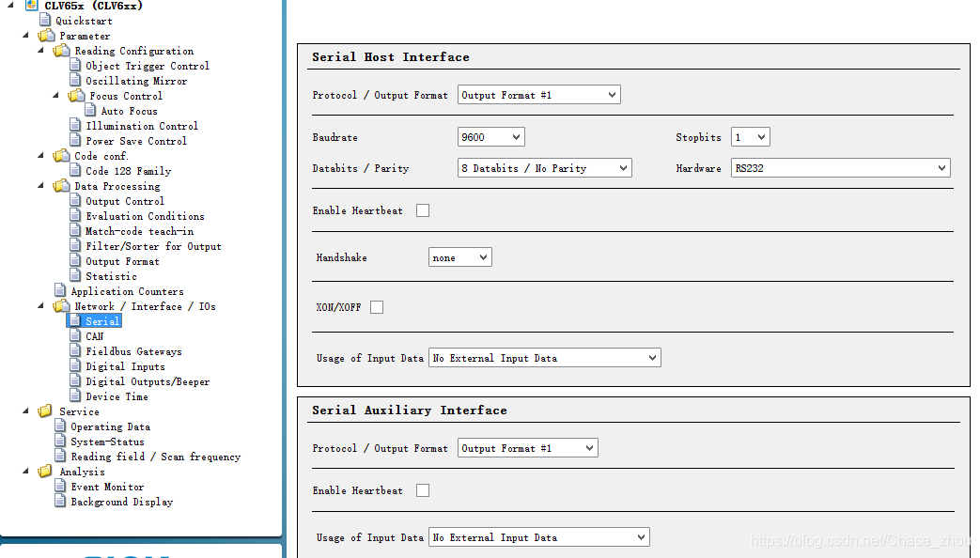Open Reading field / Scan frequency
Viewport: 980px width, 558px height.
155,457
